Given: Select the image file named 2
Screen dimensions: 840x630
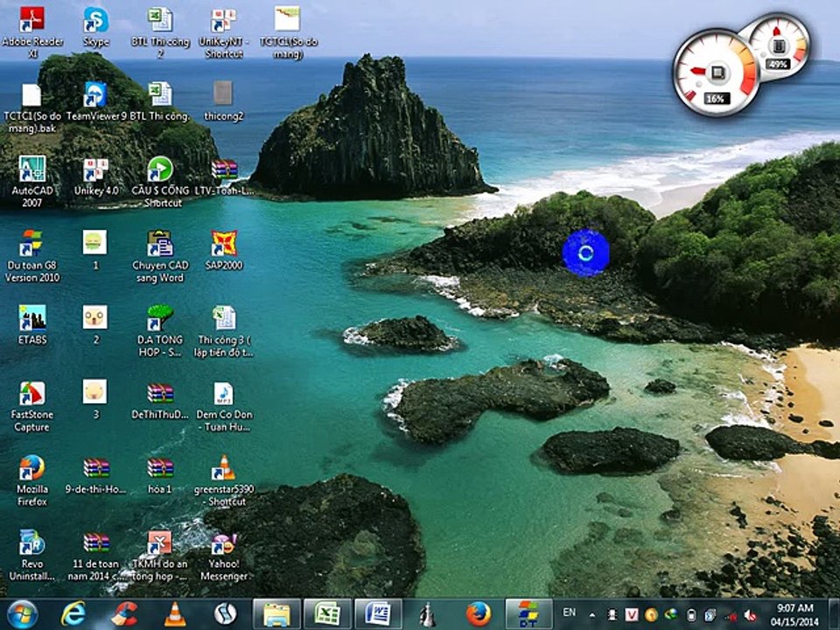Looking at the screenshot, I should [x=94, y=317].
